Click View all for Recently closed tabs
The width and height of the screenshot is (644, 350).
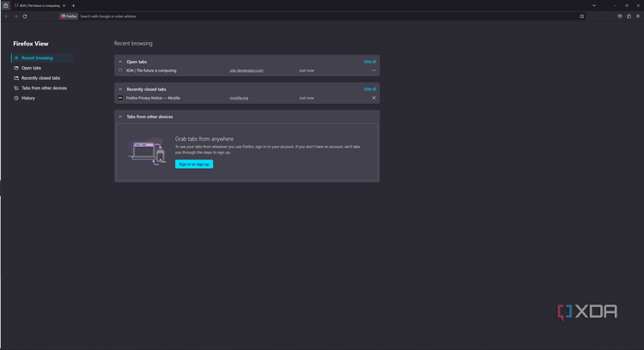369,89
